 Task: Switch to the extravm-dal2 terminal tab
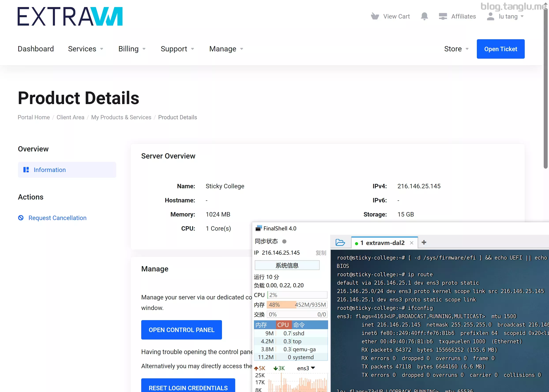click(x=382, y=243)
